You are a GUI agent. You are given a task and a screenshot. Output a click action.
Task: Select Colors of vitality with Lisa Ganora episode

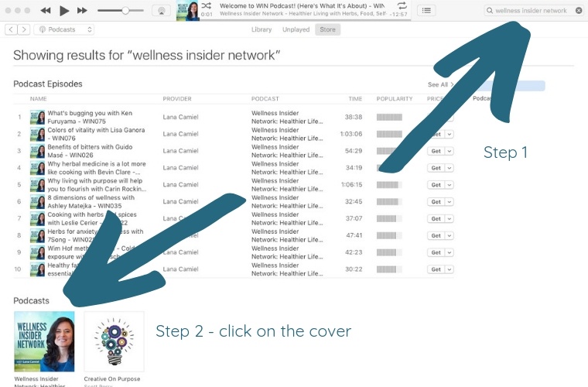click(96, 134)
